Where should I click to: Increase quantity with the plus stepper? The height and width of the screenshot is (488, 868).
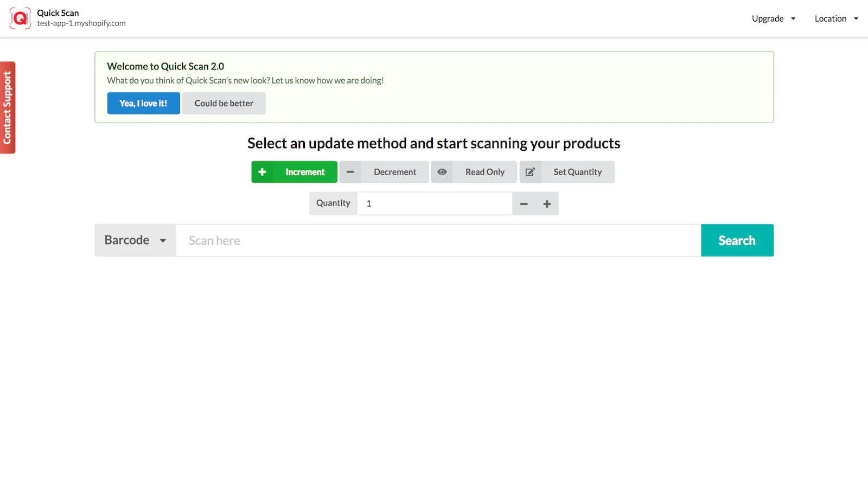pos(547,204)
